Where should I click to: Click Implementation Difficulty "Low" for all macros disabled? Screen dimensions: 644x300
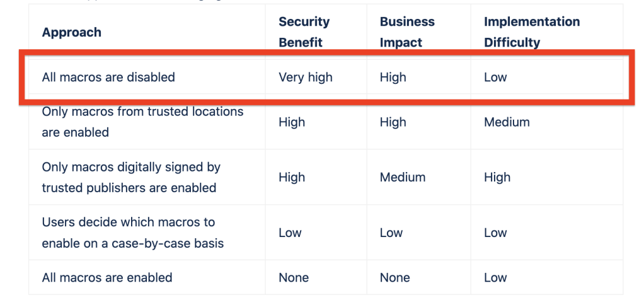coord(495,78)
